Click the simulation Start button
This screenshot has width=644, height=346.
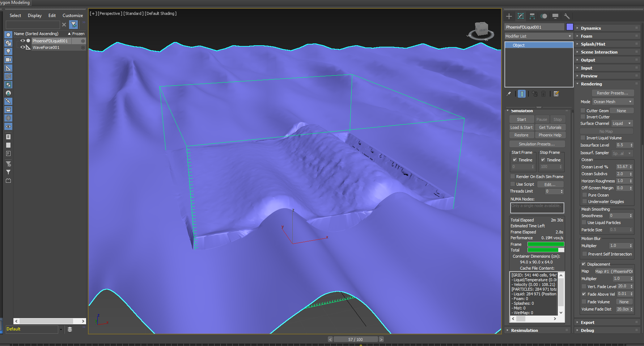click(x=521, y=119)
